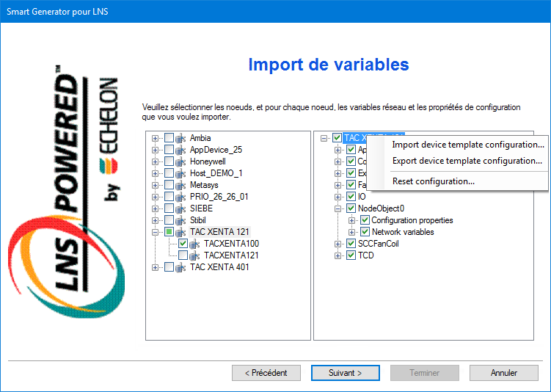Uncheck the TCD checkbox
The height and width of the screenshot is (392, 551).
[351, 255]
